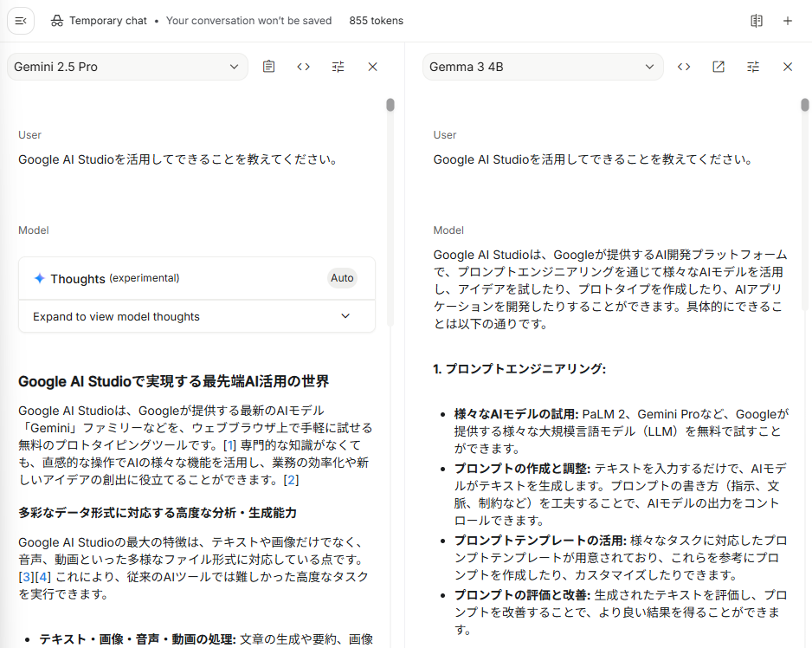Click bullet "様々なAIモデルの試用:"
The image size is (812, 648).
(516, 414)
